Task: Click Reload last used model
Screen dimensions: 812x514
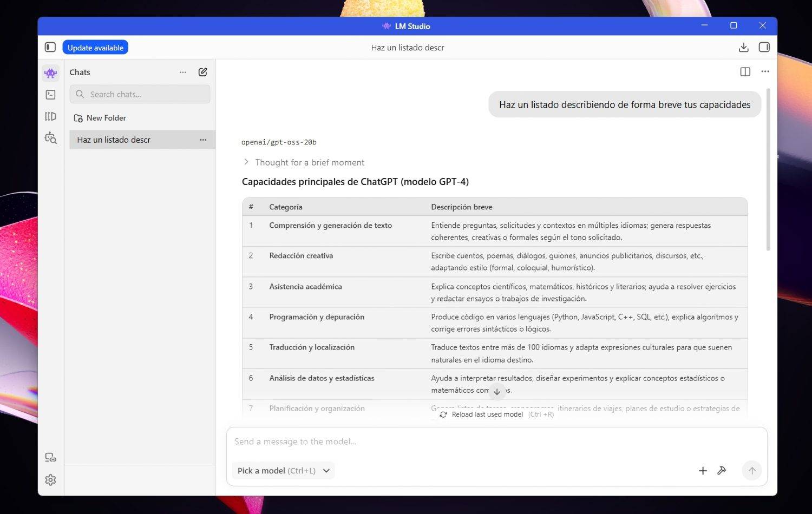Action: 496,414
